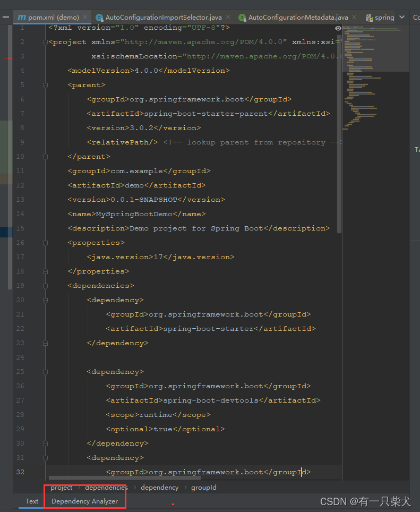This screenshot has width=420, height=512.
Task: Click 'Demo project for Spring Boot' description
Action: (x=196, y=228)
